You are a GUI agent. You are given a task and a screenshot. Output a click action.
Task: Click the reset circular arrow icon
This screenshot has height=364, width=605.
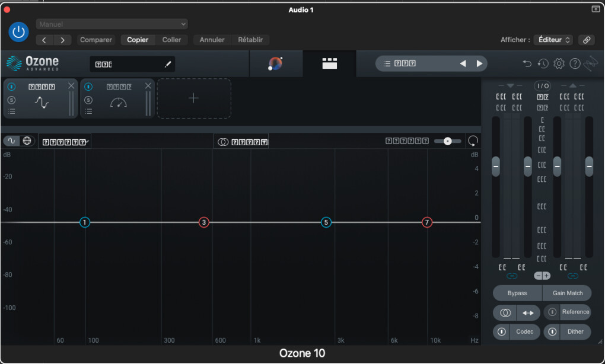tap(473, 141)
